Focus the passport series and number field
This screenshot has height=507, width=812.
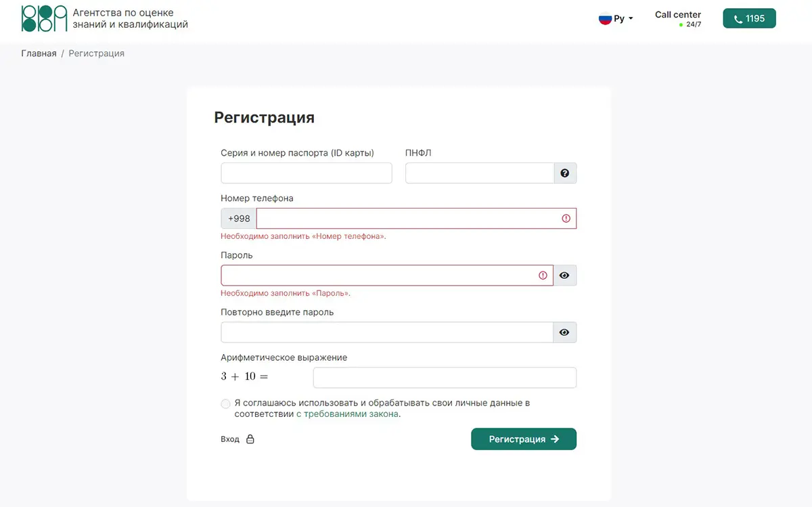coord(306,173)
